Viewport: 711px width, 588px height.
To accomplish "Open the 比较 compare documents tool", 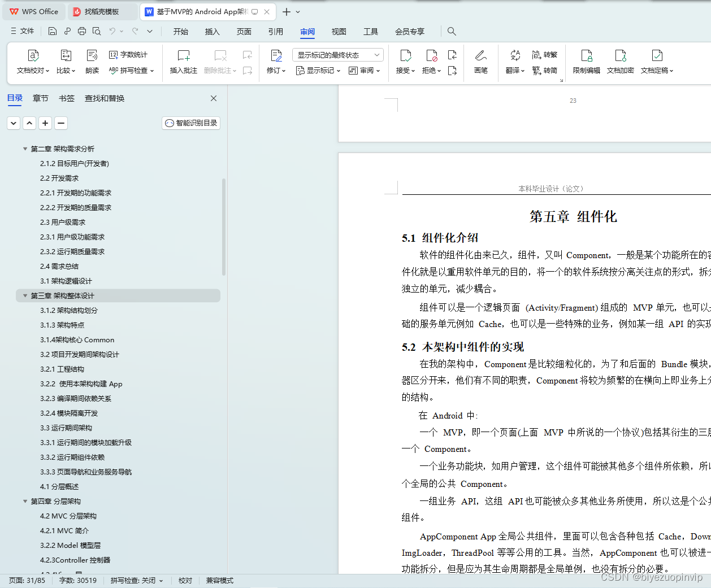I will [x=66, y=62].
